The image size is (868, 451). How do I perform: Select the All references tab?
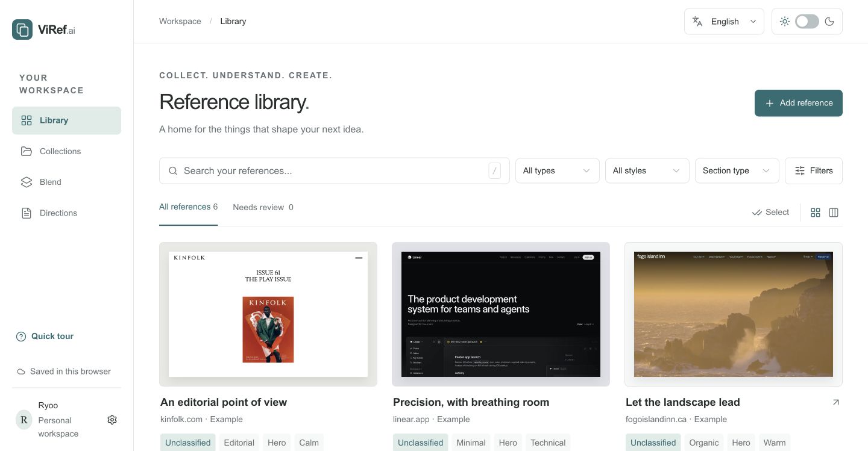189,207
